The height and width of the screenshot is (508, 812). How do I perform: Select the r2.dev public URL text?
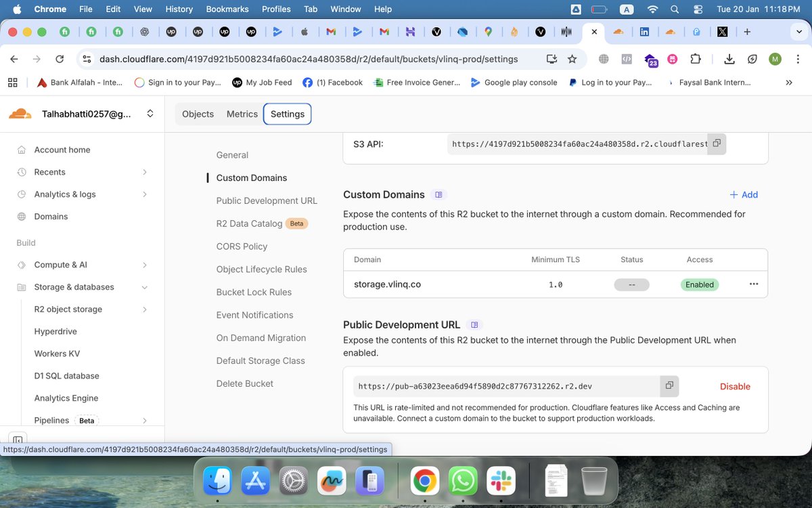click(475, 386)
